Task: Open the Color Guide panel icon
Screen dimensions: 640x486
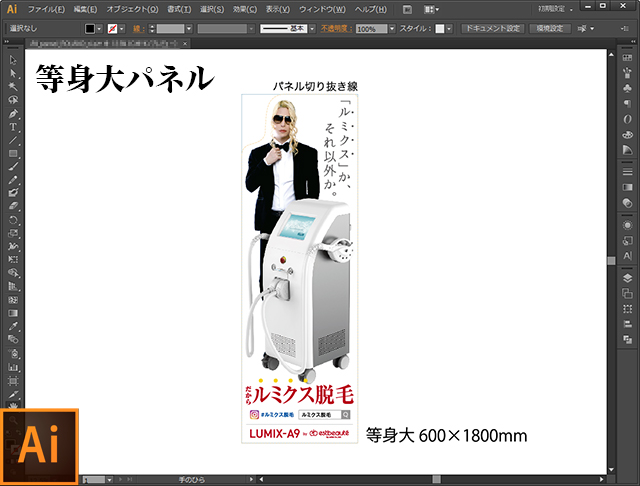Action: point(627,150)
